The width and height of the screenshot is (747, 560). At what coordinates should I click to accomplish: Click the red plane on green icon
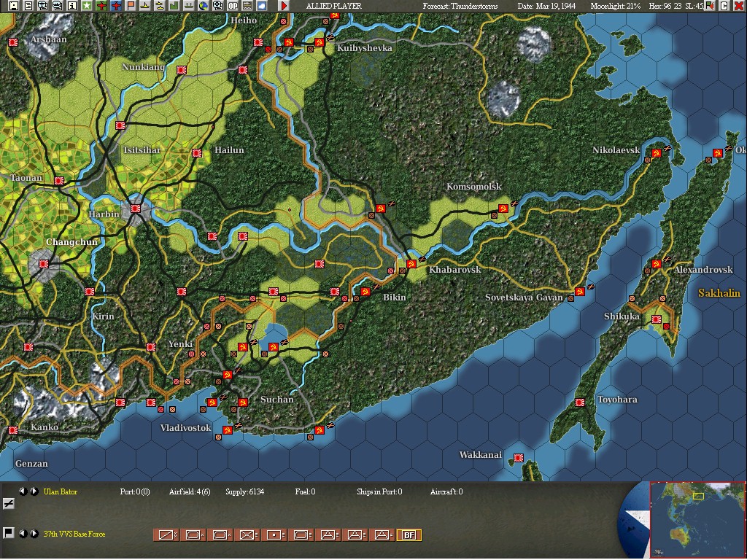[x=101, y=6]
